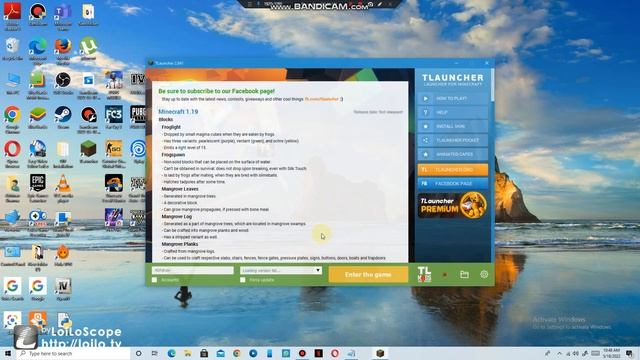640x360 pixels.
Task: Open VLC media player desktop icon
Action: pos(63,187)
